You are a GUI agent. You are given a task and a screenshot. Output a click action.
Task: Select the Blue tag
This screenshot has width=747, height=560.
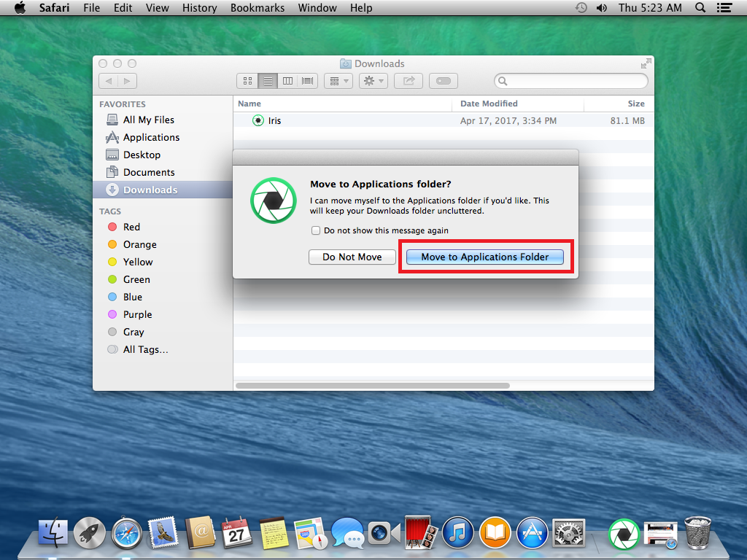click(x=163, y=297)
